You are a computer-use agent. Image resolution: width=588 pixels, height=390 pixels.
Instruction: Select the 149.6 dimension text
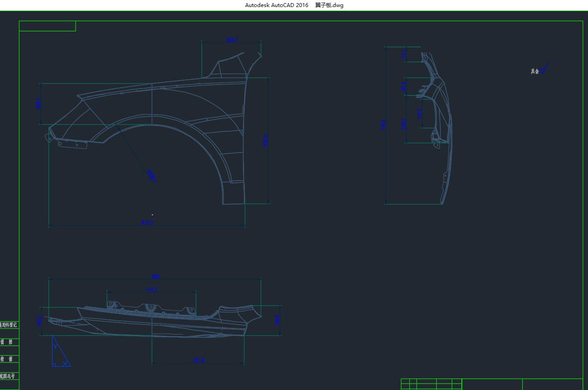click(277, 320)
